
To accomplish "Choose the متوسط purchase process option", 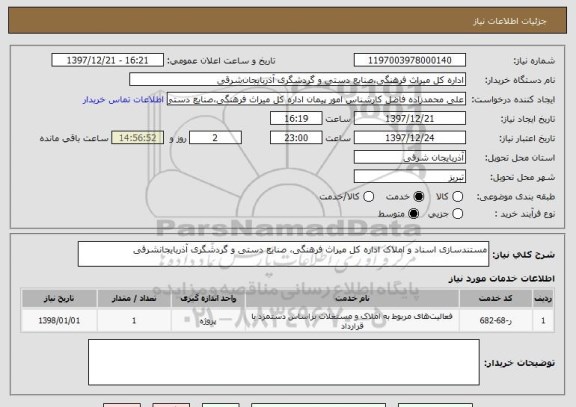I will tap(414, 213).
